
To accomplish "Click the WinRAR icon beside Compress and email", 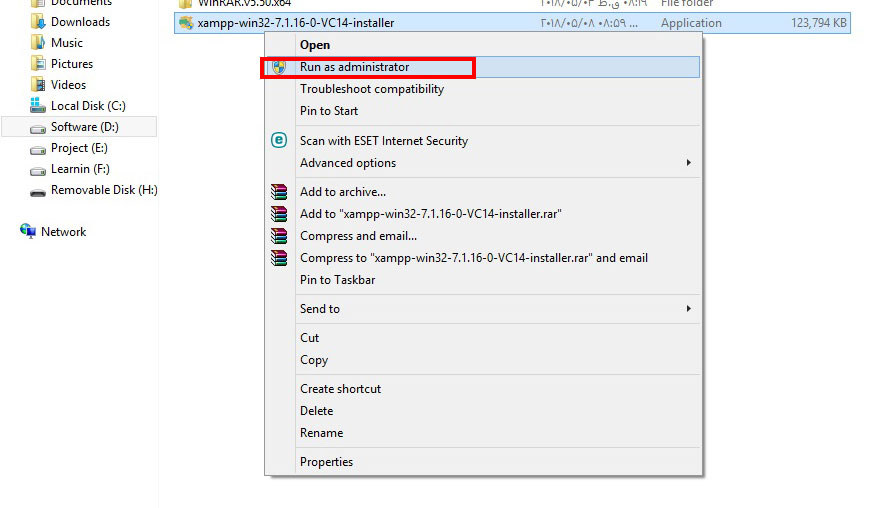I will coord(280,236).
